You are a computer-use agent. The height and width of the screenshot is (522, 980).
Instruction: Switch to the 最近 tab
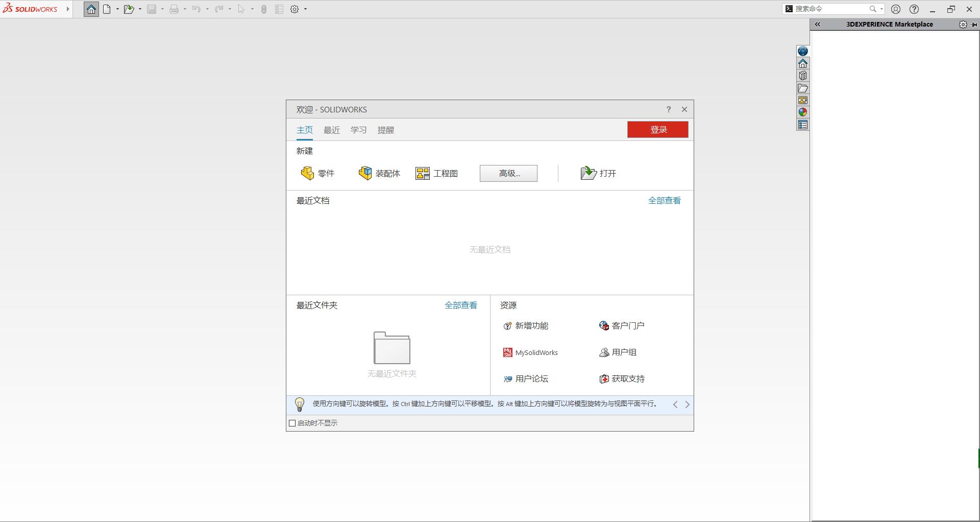331,130
